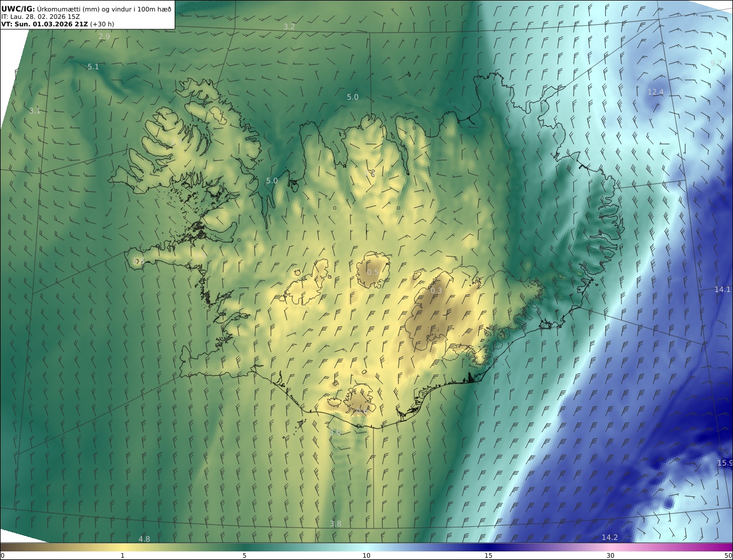Click the '(+30 h)' forecast lead label
The height and width of the screenshot is (560, 733).
[102, 25]
